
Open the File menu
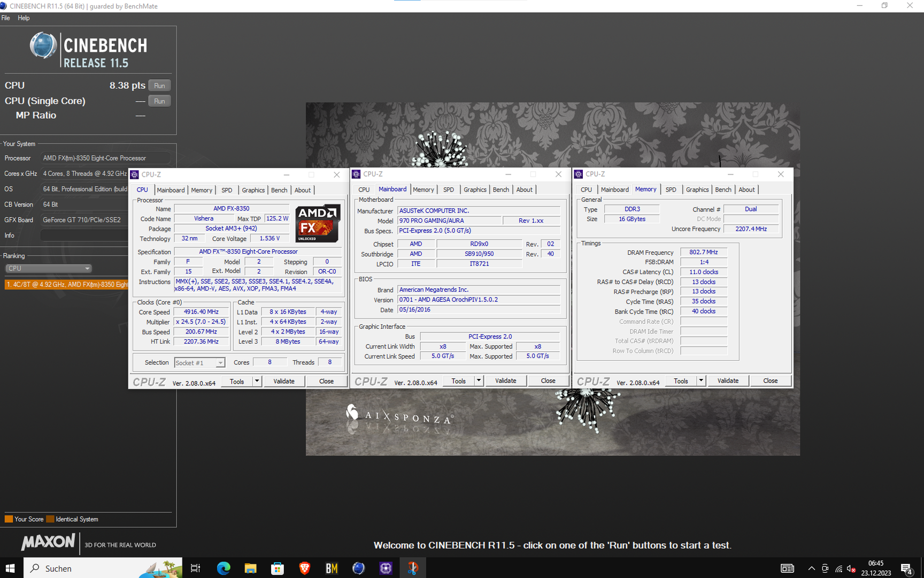[x=6, y=18]
